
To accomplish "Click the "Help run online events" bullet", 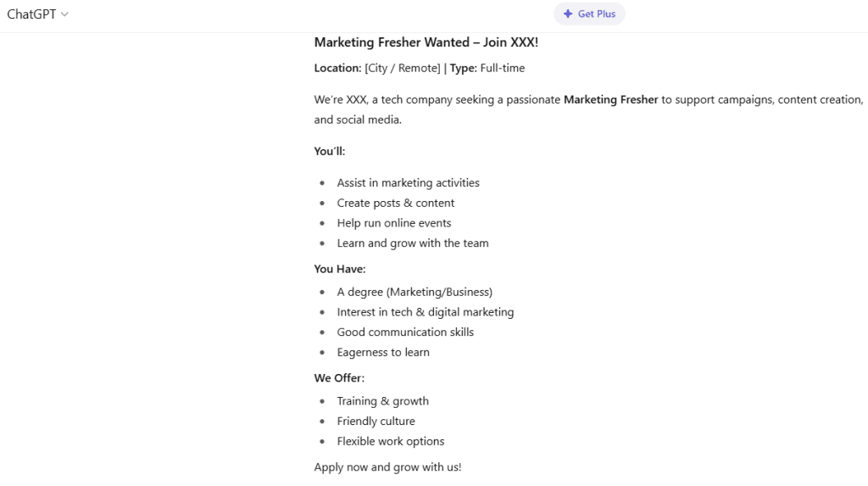I will (393, 223).
